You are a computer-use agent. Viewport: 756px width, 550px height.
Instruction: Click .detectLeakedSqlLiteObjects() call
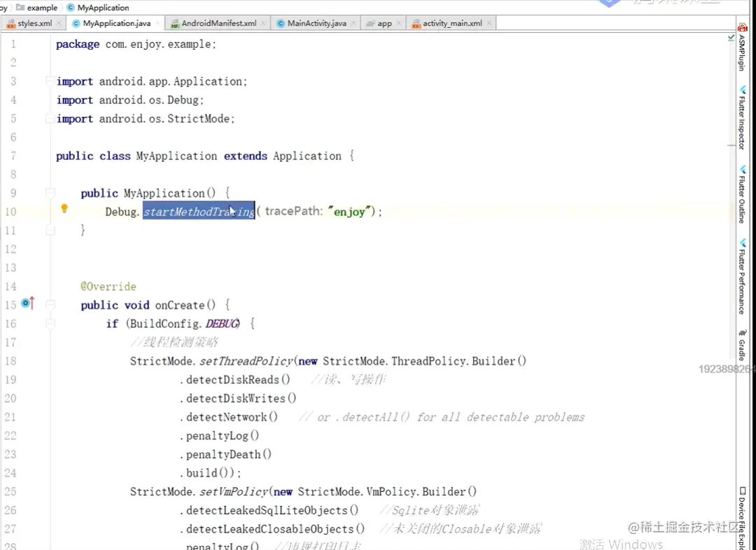[x=269, y=511]
